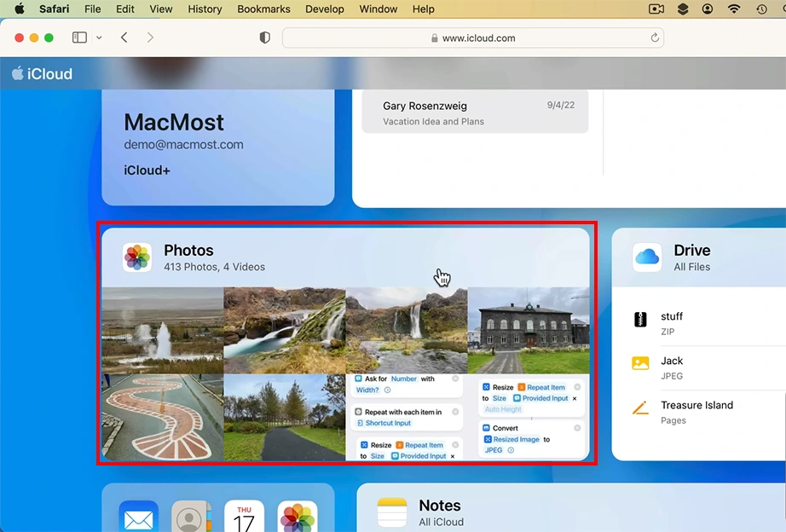Open the Calendar app icon showing THU 17

tap(244, 517)
